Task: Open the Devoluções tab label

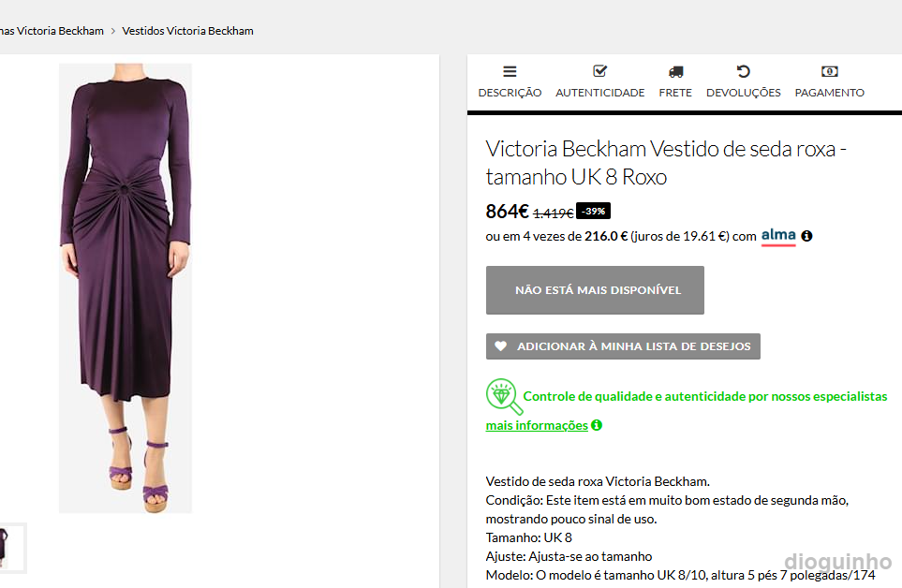Action: pyautogui.click(x=743, y=93)
